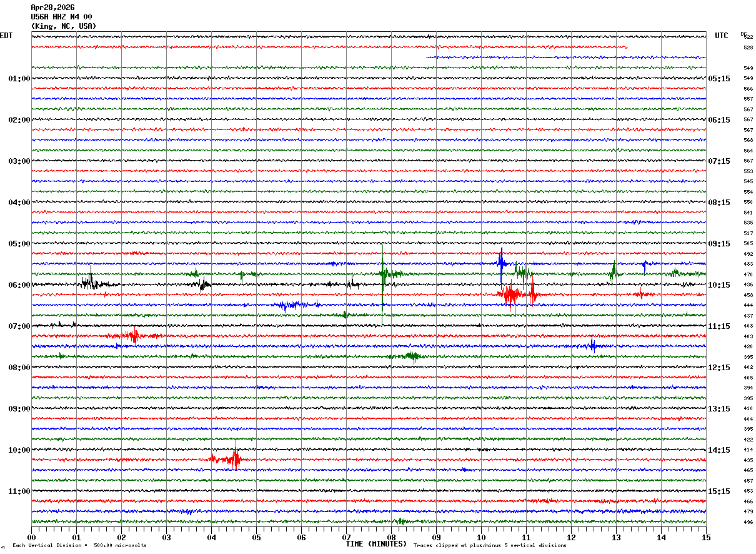This screenshot has width=756, height=554.
Task: Click the Each Vertical Division scale note
Action: pos(79,546)
